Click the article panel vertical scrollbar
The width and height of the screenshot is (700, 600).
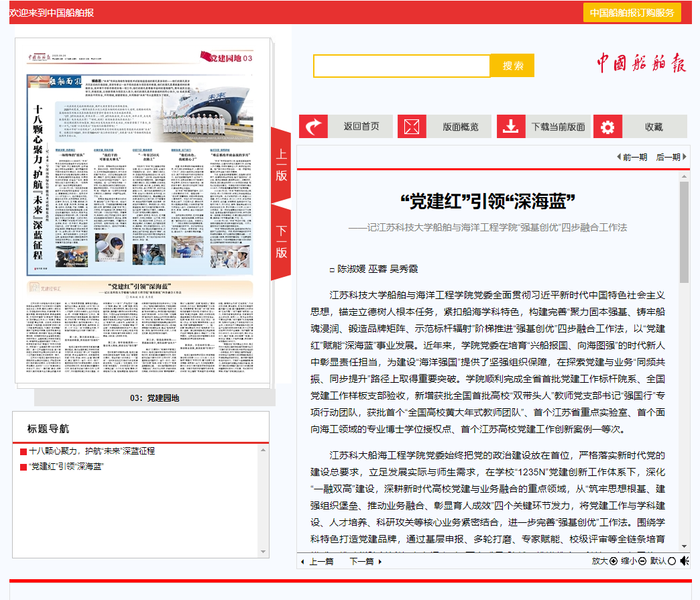pos(684,362)
